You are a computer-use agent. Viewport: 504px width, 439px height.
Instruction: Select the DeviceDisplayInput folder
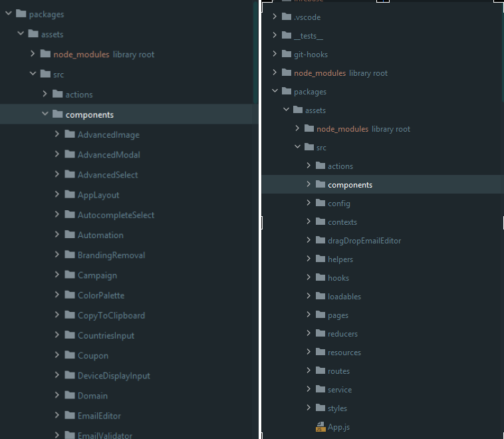[114, 375]
